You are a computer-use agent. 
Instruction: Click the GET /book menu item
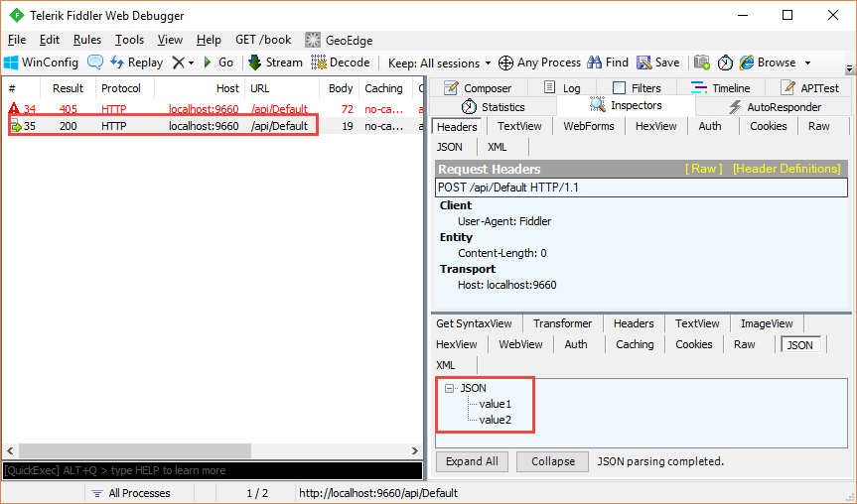(x=263, y=40)
